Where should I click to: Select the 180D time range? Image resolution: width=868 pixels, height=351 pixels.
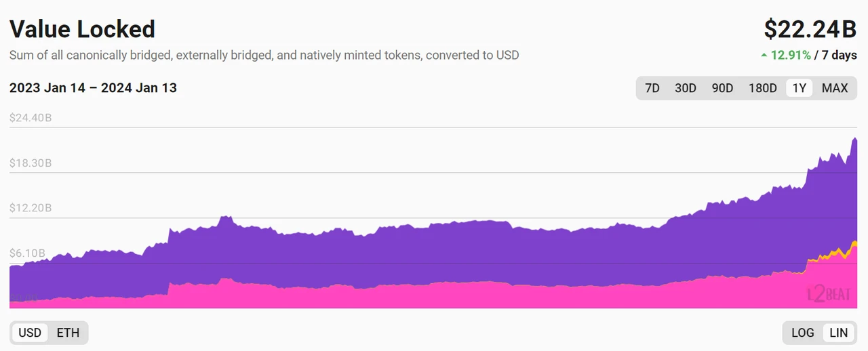pos(762,88)
